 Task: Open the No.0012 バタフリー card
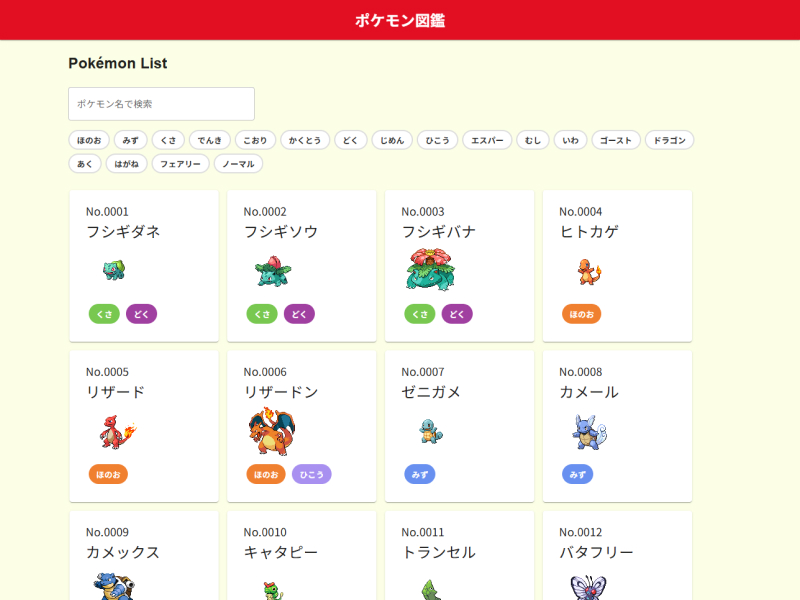click(x=617, y=555)
